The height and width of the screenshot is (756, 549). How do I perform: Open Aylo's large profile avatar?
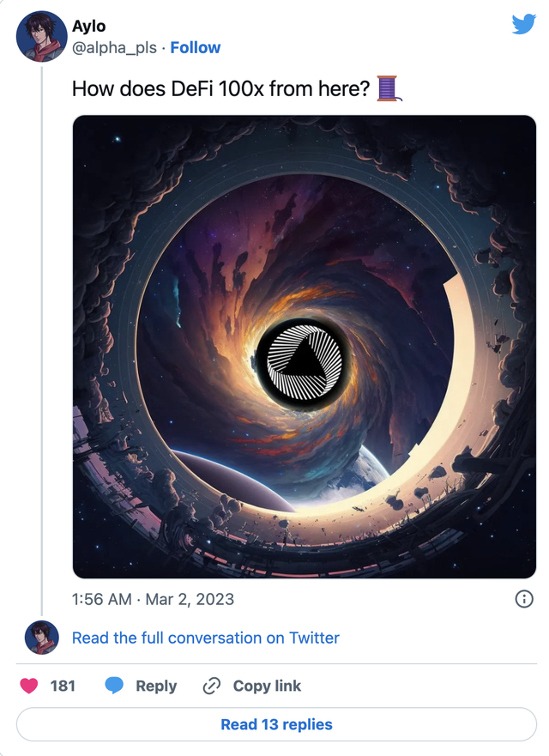(x=41, y=36)
